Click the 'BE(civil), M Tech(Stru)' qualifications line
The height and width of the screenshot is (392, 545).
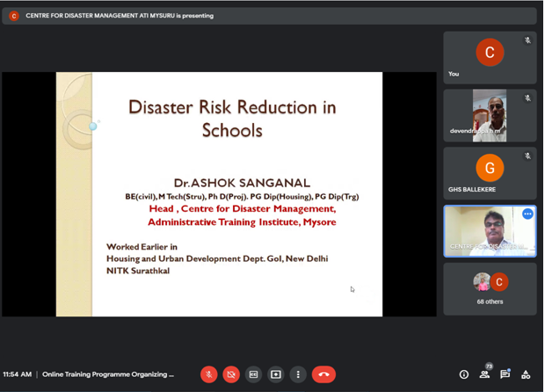(242, 197)
